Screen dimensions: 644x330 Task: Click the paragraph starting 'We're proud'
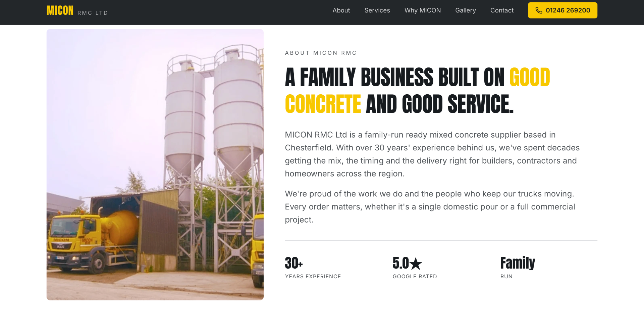click(x=430, y=207)
